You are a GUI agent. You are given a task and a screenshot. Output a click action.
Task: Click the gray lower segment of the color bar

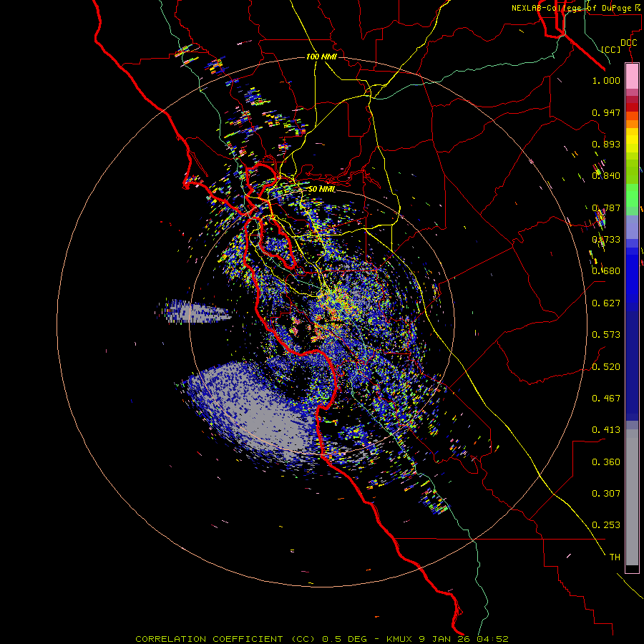click(632, 497)
